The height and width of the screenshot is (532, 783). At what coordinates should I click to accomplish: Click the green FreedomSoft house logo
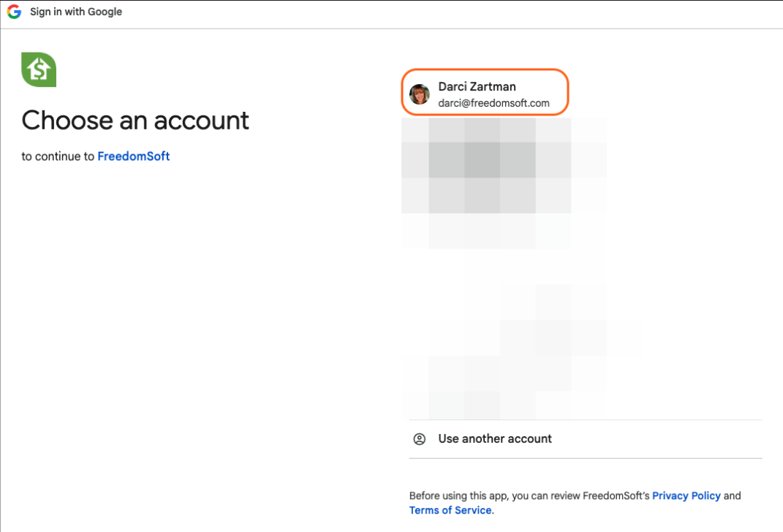point(39,70)
